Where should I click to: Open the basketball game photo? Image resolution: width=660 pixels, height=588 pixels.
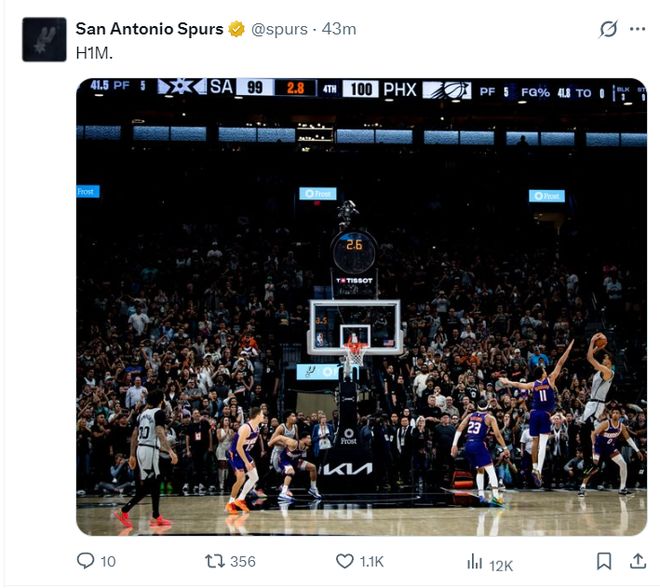pos(361,330)
